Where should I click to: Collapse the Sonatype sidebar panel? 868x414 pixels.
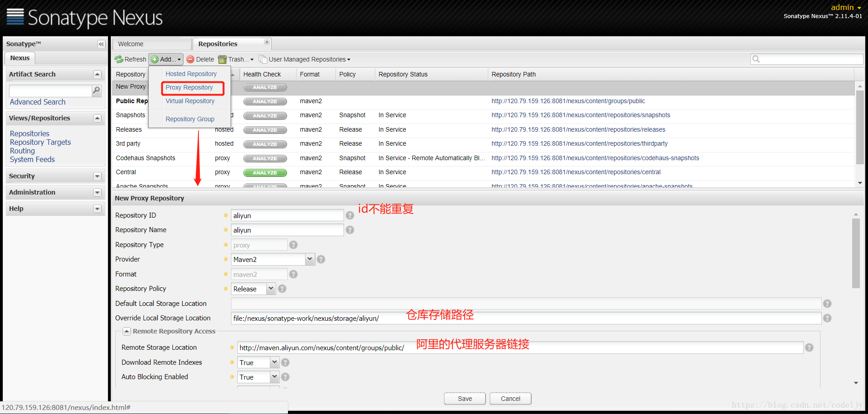tap(101, 44)
